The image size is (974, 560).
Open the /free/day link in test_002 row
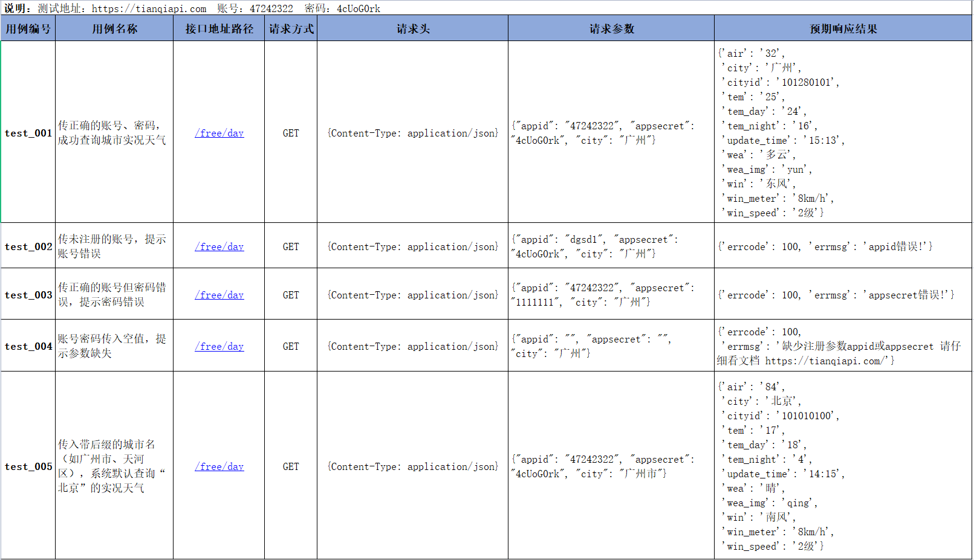[x=219, y=246]
